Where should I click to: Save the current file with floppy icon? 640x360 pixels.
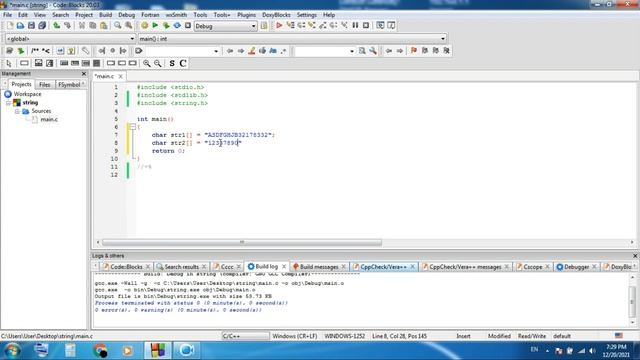click(x=31, y=26)
